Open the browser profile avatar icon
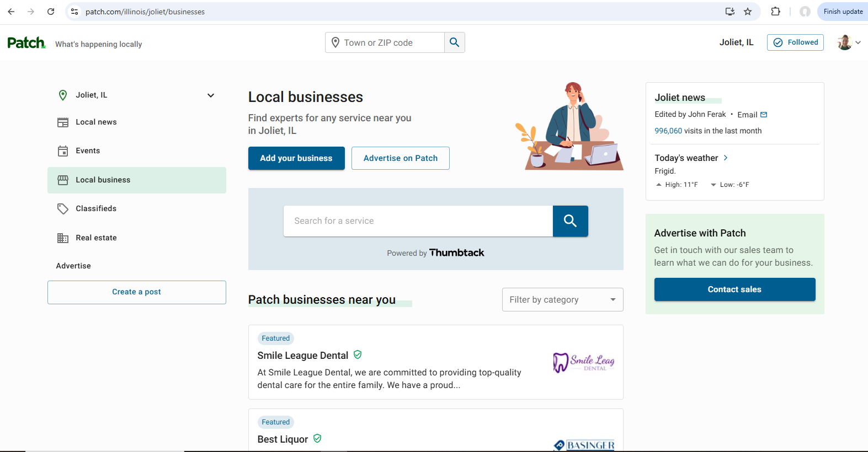Image resolution: width=868 pixels, height=452 pixels. point(805,12)
